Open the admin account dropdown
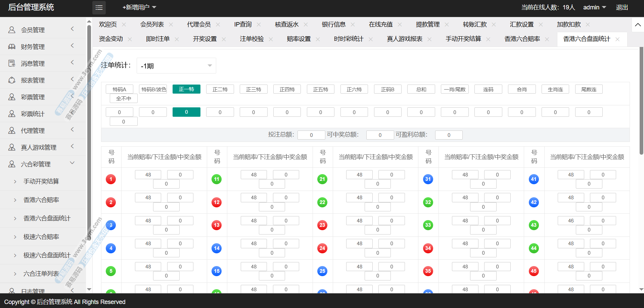 [x=594, y=7]
